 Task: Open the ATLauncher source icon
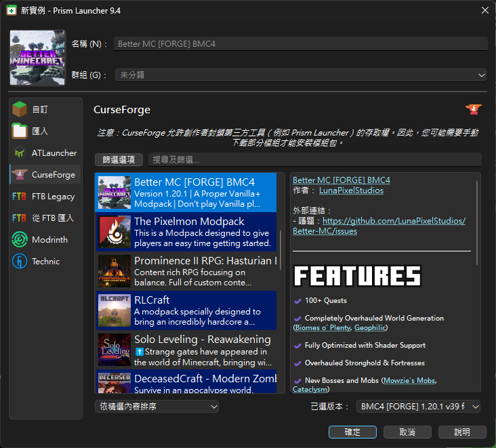tap(20, 152)
